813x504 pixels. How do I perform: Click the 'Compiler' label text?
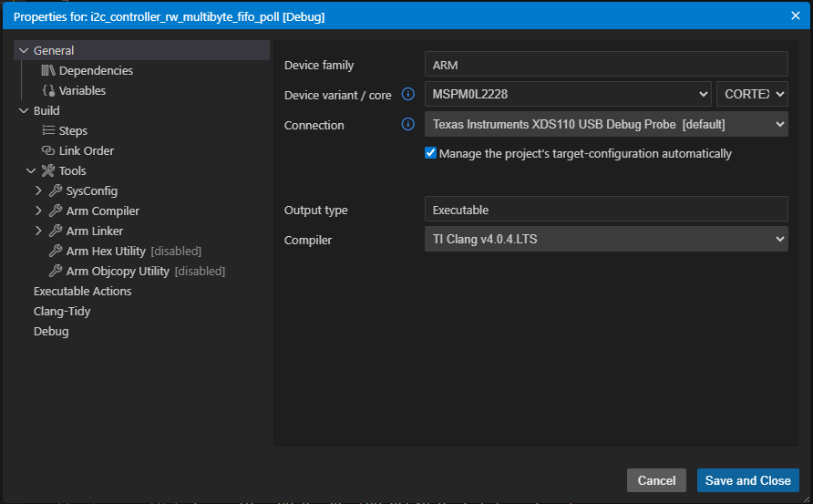(x=307, y=240)
